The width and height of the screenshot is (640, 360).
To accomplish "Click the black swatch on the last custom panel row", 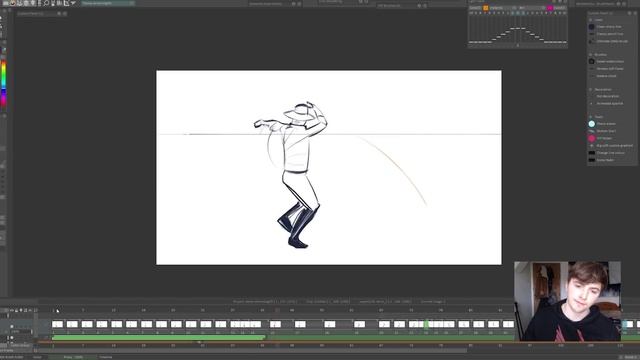I will [591, 160].
